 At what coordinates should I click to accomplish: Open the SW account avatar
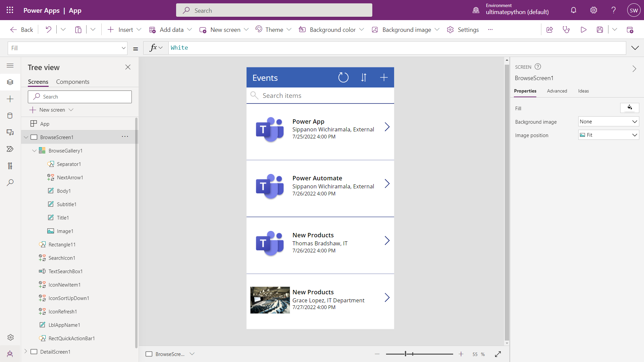[x=634, y=10]
